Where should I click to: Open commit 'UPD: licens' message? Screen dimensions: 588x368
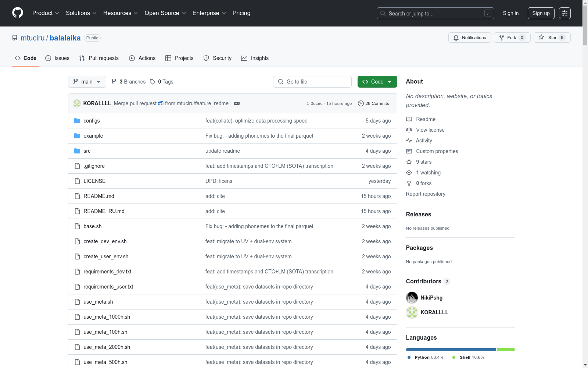click(x=219, y=181)
